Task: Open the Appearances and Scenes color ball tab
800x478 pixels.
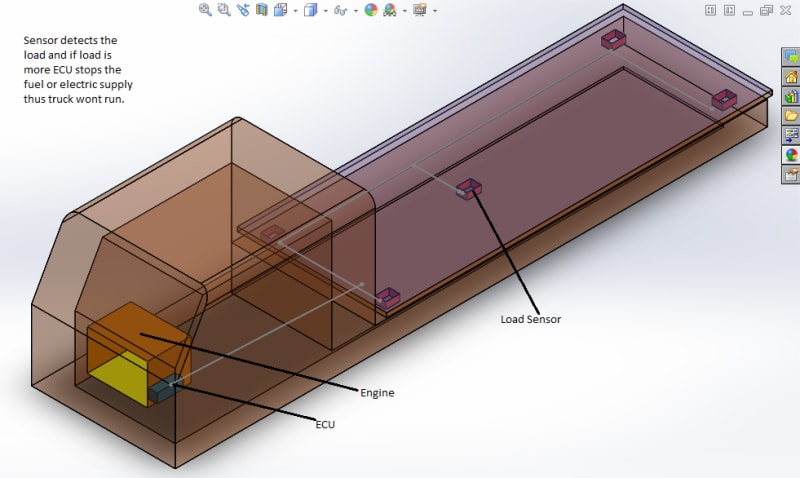Action: (x=791, y=155)
